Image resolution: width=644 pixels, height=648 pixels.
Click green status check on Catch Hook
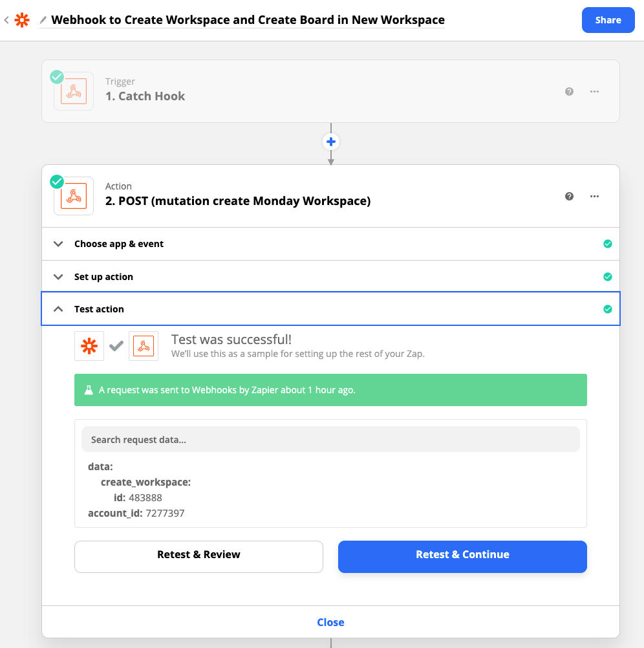pos(57,77)
